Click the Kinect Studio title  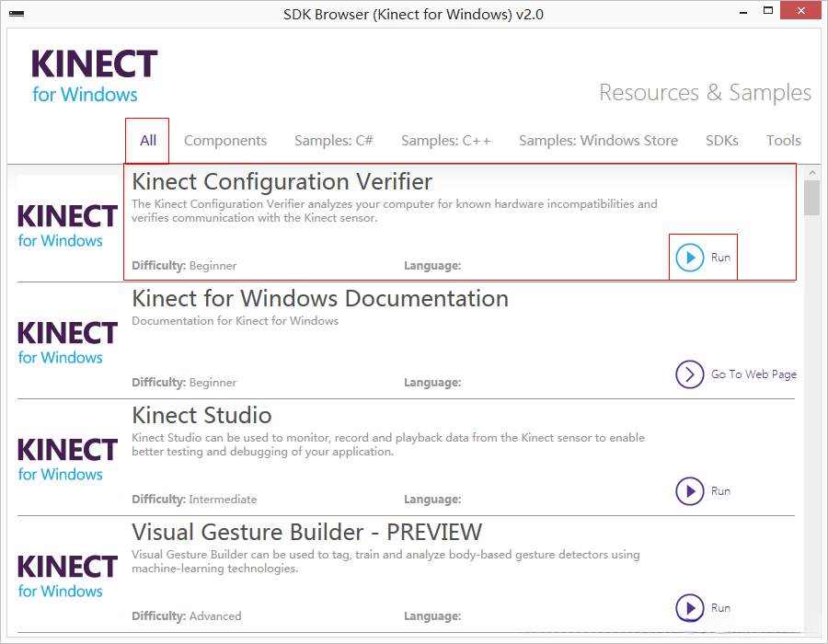tap(201, 415)
